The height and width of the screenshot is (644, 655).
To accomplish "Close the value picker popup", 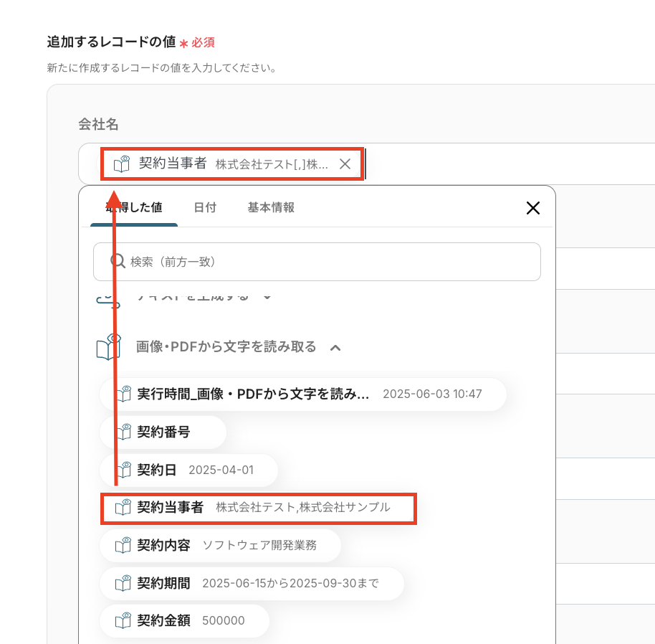I will tap(532, 208).
